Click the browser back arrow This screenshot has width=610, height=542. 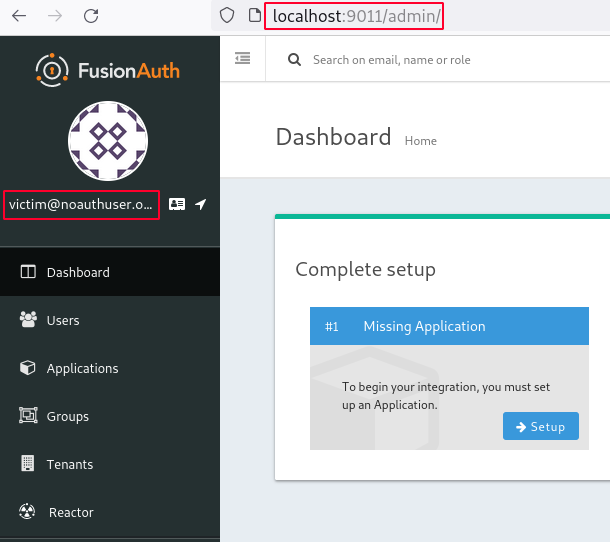pos(19,16)
